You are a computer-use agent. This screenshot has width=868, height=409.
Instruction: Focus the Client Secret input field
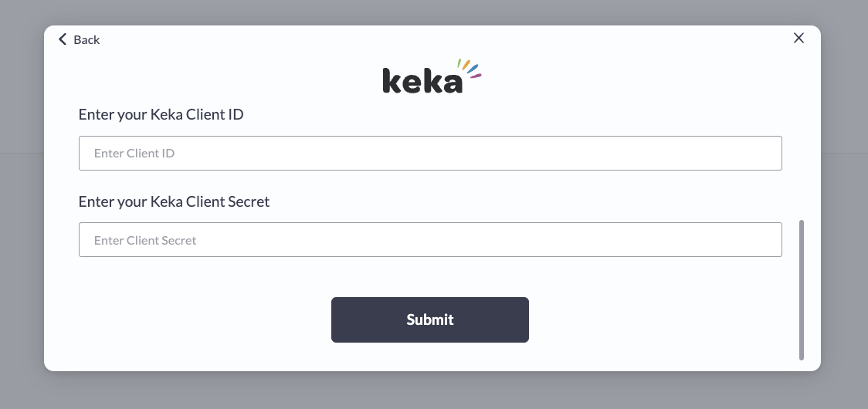(x=430, y=240)
